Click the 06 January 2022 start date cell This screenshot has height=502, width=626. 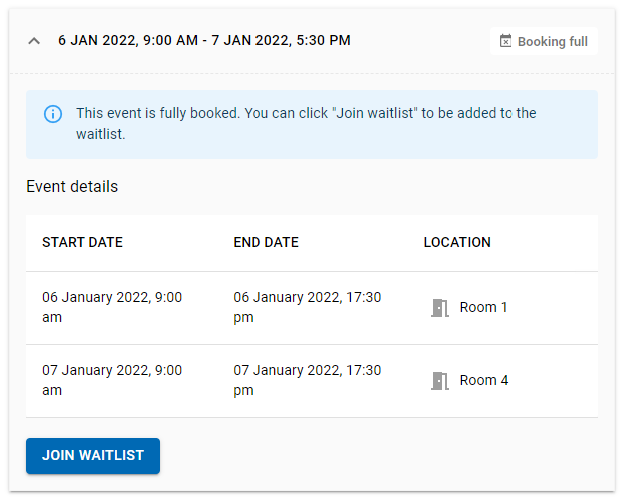[x=112, y=307]
